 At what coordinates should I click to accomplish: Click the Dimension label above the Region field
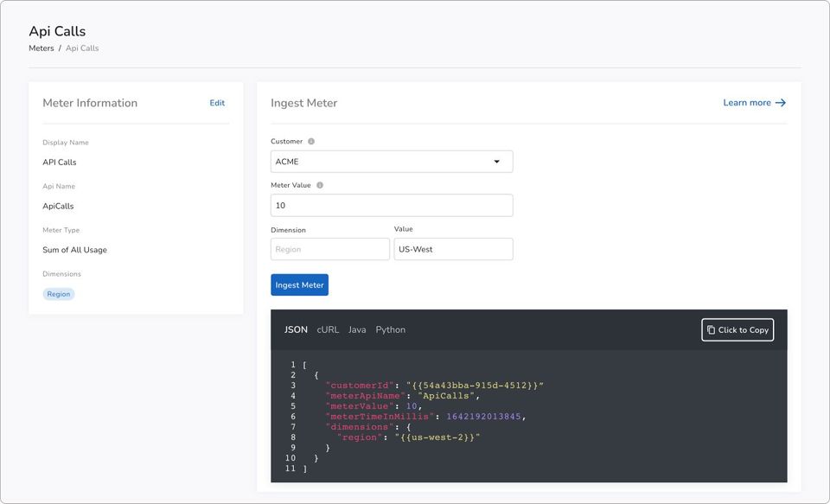point(289,230)
